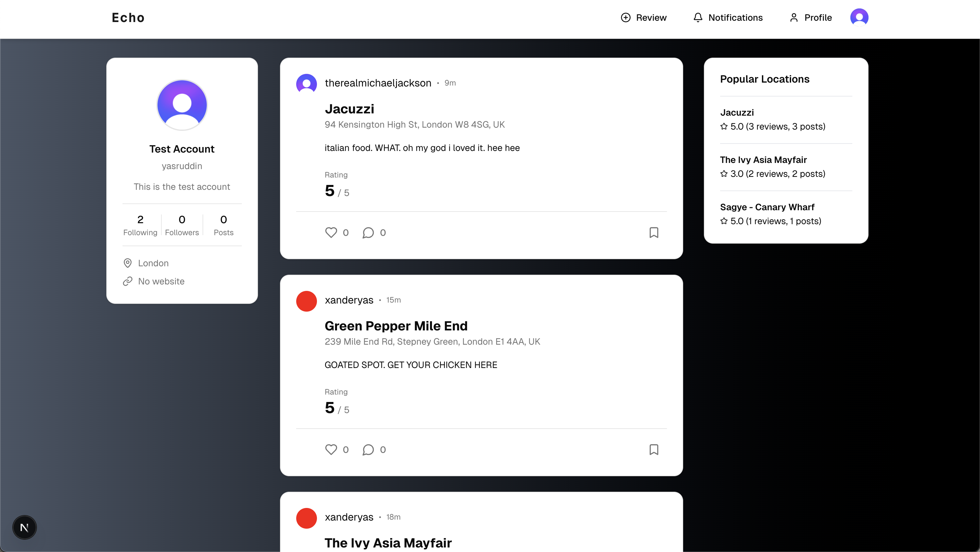
Task: Bookmark the Green Pepper Mile End review
Action: click(x=654, y=449)
